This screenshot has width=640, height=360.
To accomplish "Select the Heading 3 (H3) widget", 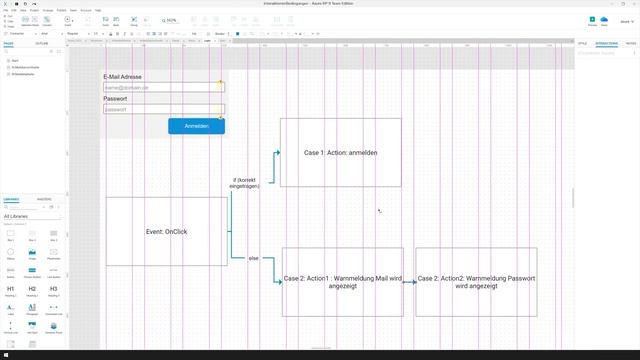I will click(x=53, y=291).
